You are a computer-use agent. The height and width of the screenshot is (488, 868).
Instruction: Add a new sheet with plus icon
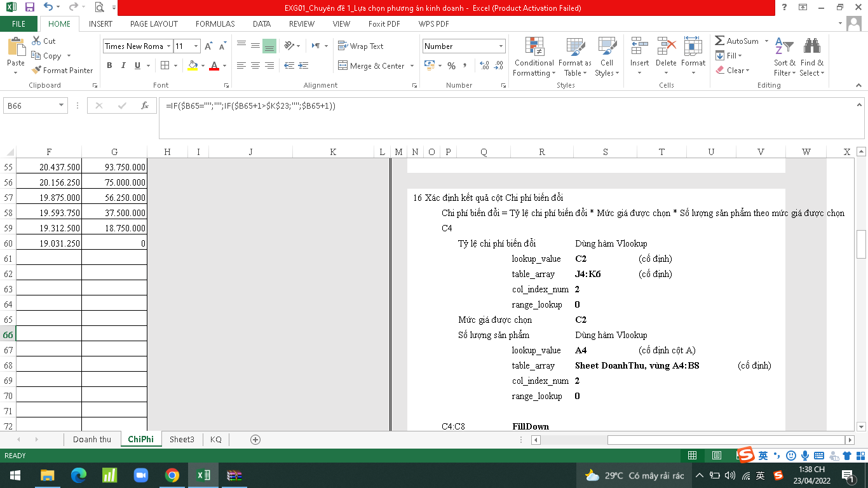pos(255,439)
